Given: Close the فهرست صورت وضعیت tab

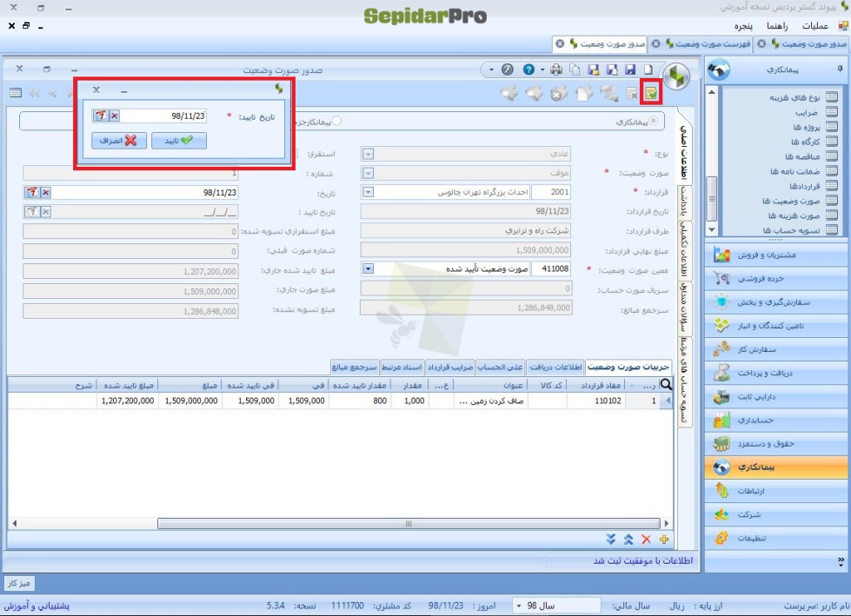Looking at the screenshot, I should (656, 44).
